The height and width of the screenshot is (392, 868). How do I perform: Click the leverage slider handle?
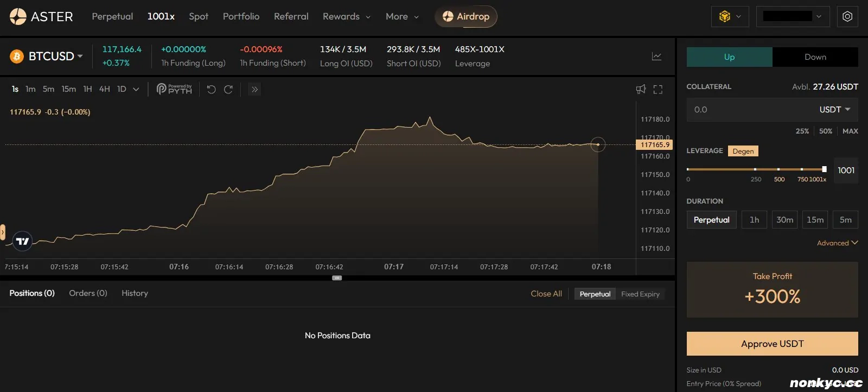(x=824, y=169)
